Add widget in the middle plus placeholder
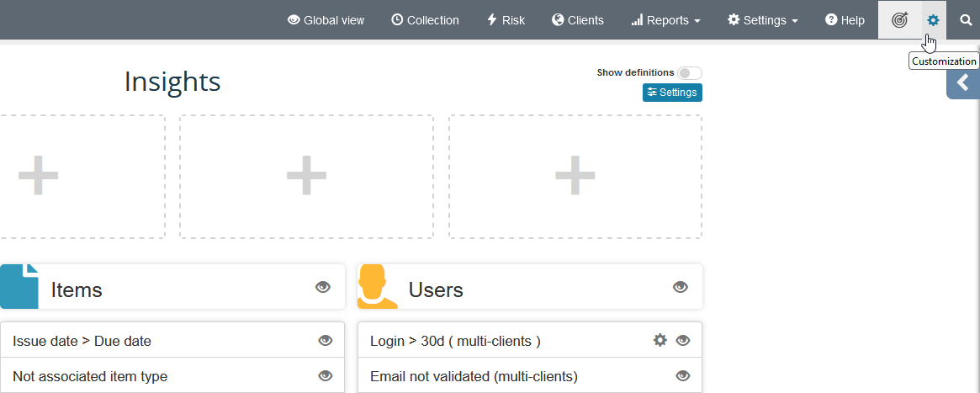Image resolution: width=980 pixels, height=393 pixels. pos(306,177)
